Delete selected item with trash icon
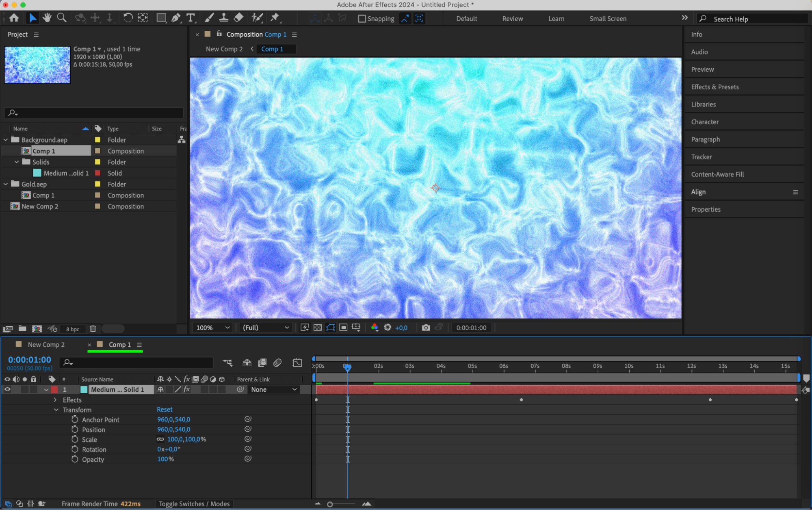812x510 pixels. click(93, 328)
